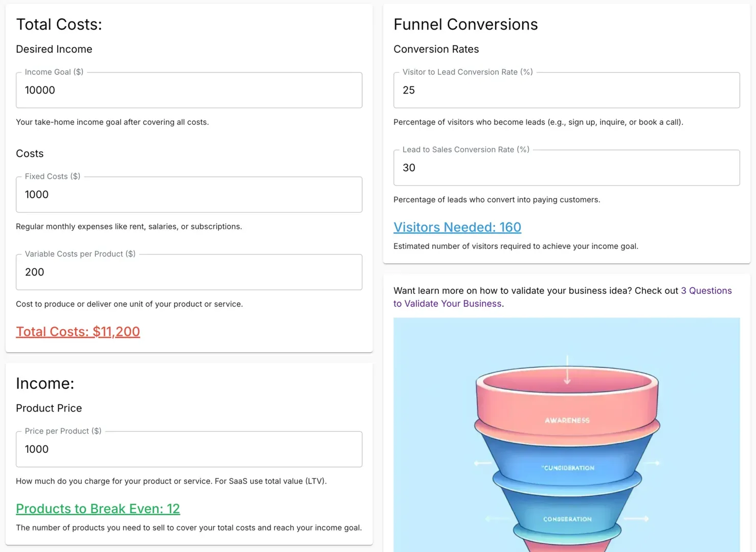Screen dimensions: 756x552
Task: Click the Lead to Sales Conversion Rate field
Action: pos(566,168)
